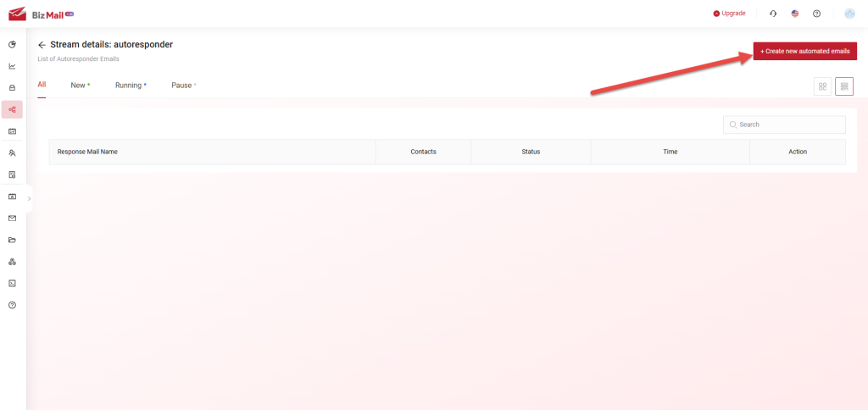The image size is (868, 410).
Task: Open the envelope mail icon in sidebar
Action: (x=12, y=218)
